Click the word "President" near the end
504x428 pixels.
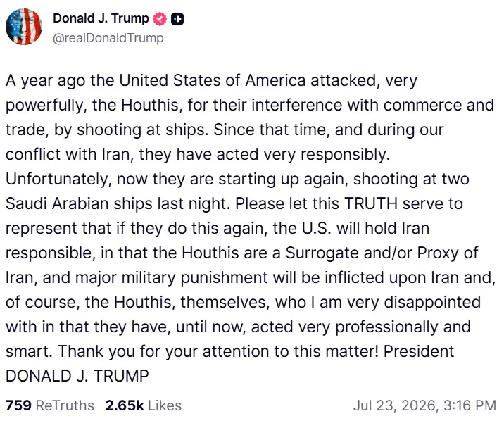tap(419, 351)
